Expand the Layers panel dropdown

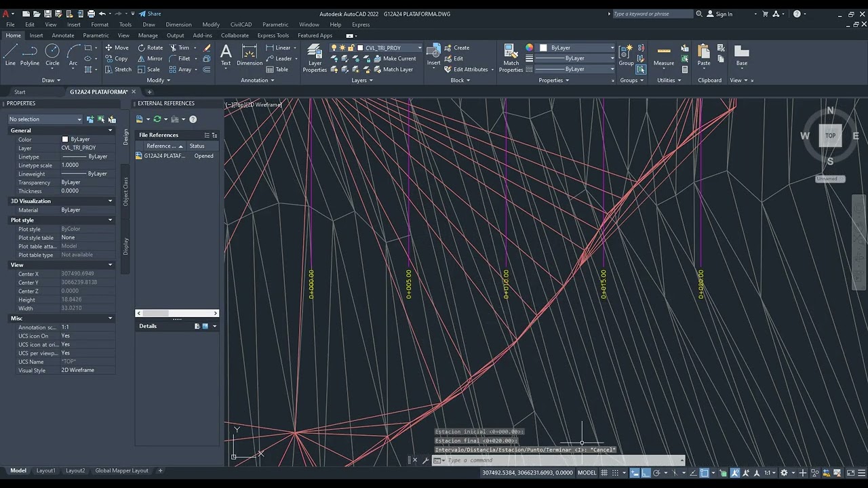(362, 80)
